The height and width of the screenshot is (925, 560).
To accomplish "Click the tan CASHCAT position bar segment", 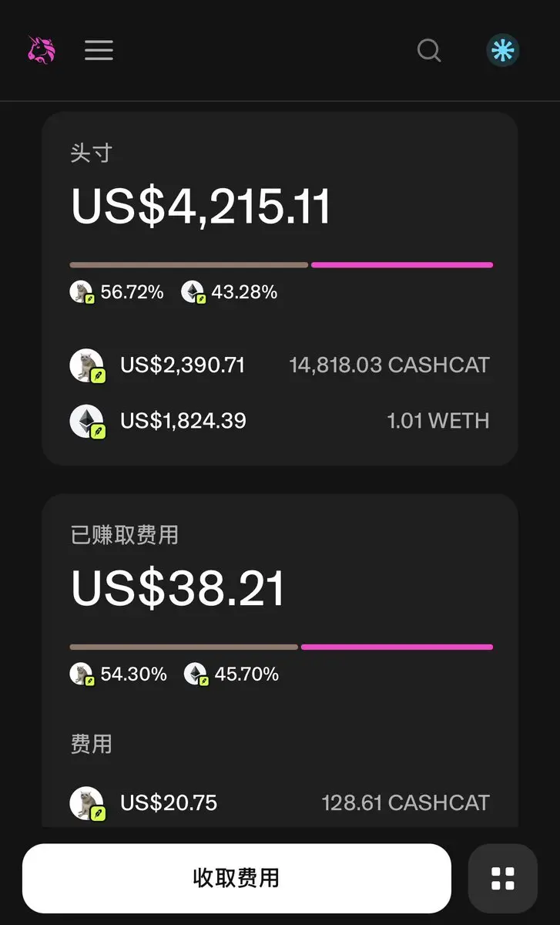I will point(189,264).
